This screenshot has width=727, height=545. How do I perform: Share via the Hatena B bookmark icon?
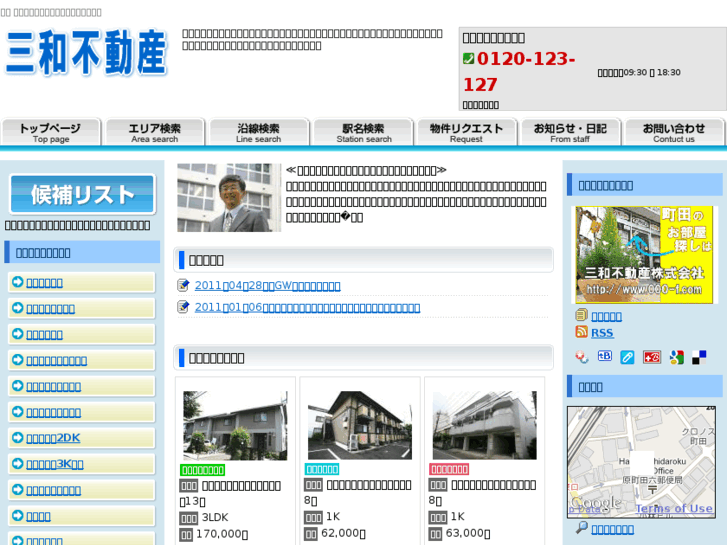point(605,356)
